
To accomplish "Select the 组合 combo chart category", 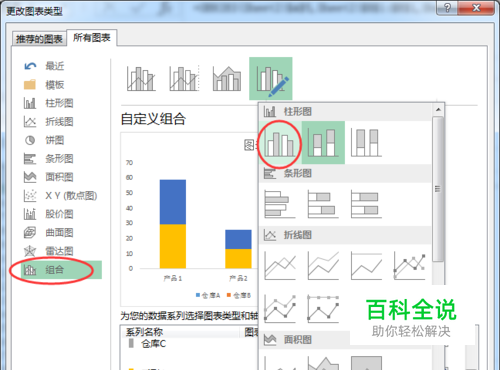I will 61,270.
